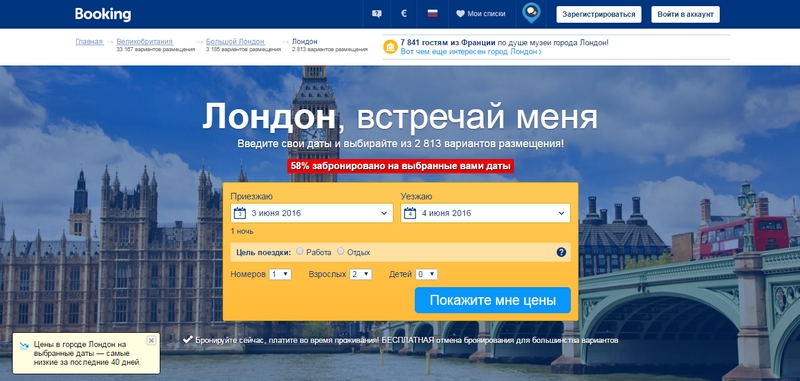Image resolution: width=800 pixels, height=381 pixels.
Task: Open language selector with Russian flag
Action: [x=433, y=14]
